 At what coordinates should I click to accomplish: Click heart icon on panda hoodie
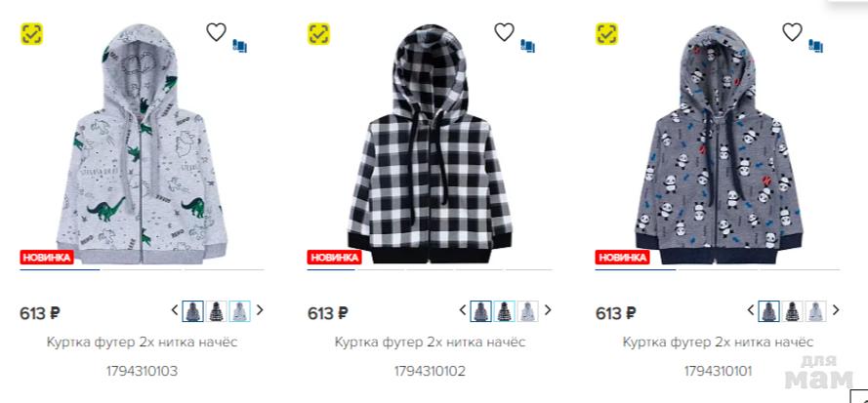pyautogui.click(x=792, y=32)
